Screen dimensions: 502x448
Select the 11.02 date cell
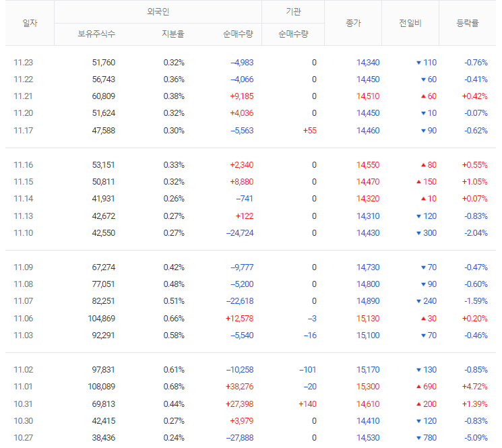point(24,370)
